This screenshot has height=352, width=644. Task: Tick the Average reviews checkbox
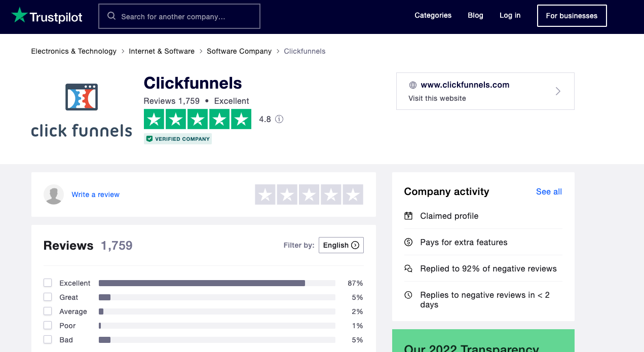pyautogui.click(x=48, y=311)
